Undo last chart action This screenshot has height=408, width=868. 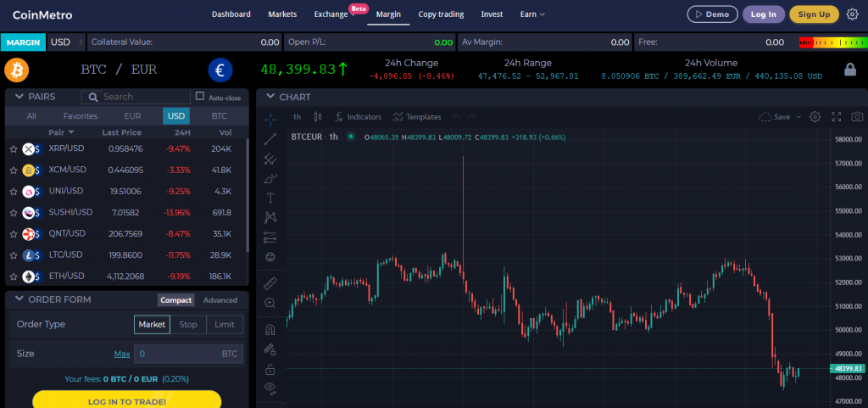click(x=457, y=117)
